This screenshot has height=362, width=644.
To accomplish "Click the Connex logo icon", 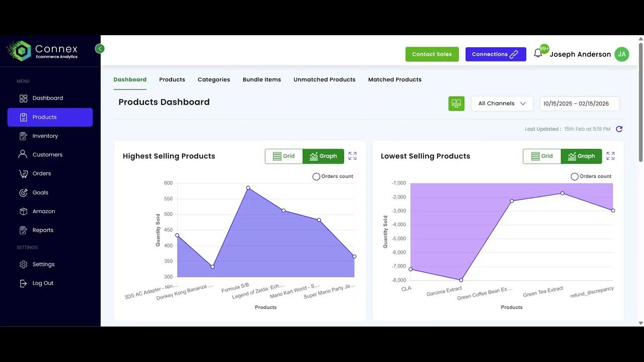I will [19, 51].
